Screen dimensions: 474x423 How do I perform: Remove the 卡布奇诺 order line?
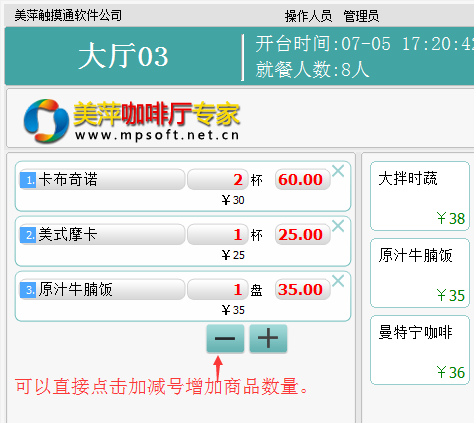click(x=338, y=171)
